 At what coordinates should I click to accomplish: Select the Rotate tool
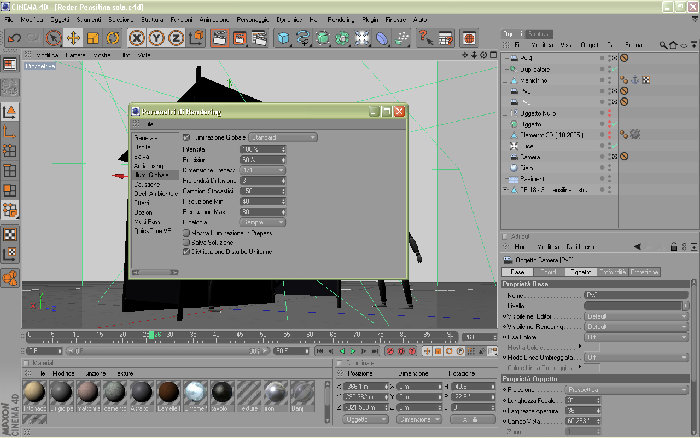112,38
